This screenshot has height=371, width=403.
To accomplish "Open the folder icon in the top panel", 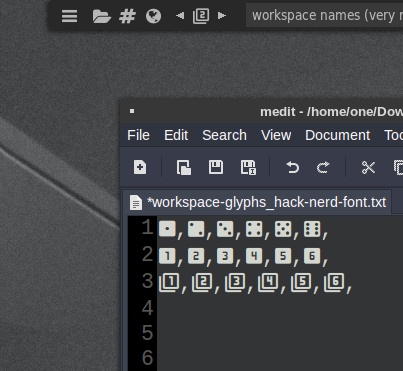I will pyautogui.click(x=102, y=16).
